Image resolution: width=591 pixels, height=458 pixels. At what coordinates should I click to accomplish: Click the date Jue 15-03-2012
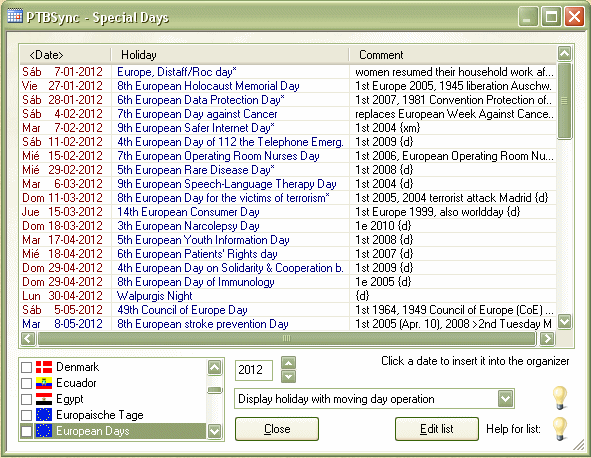tap(62, 211)
